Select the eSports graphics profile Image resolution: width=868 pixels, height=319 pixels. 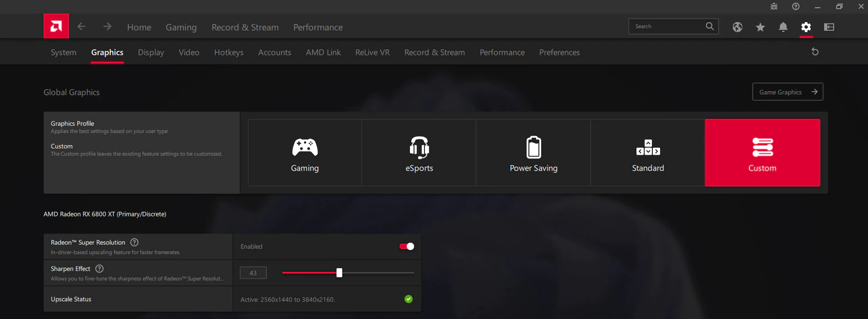(x=419, y=153)
